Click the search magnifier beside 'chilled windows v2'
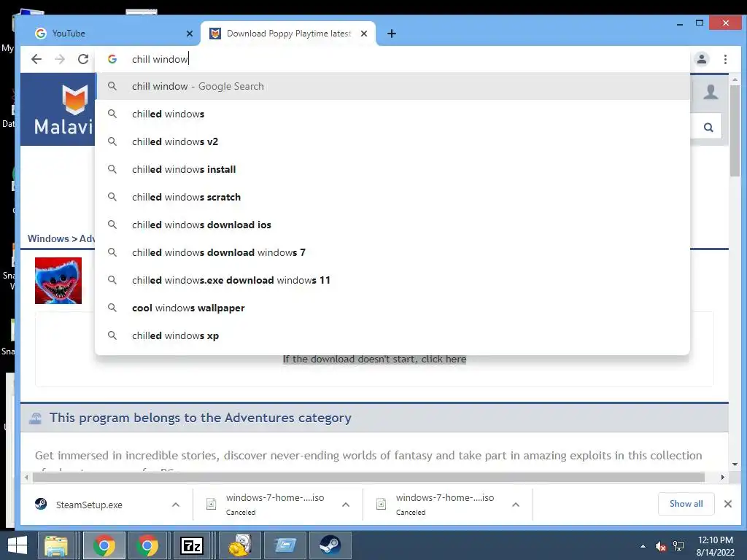Image resolution: width=747 pixels, height=560 pixels. [x=112, y=141]
